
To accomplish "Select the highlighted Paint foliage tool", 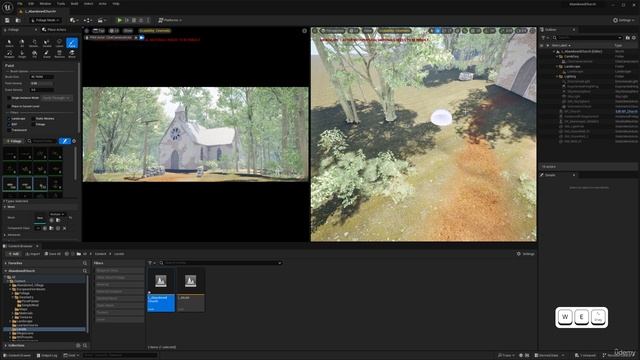I will pyautogui.click(x=72, y=43).
